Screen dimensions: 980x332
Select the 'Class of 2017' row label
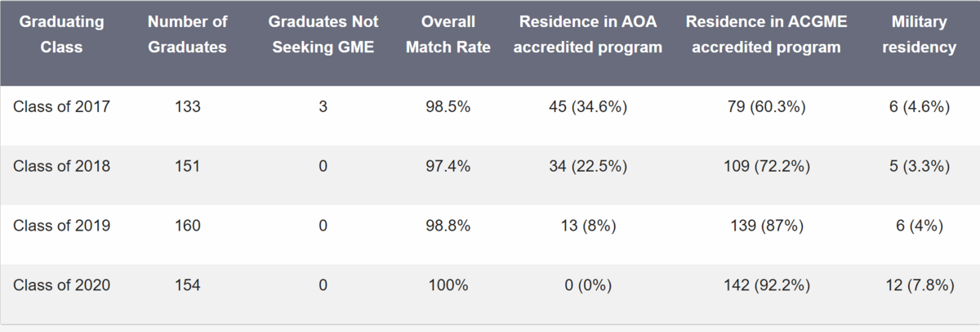(x=61, y=106)
